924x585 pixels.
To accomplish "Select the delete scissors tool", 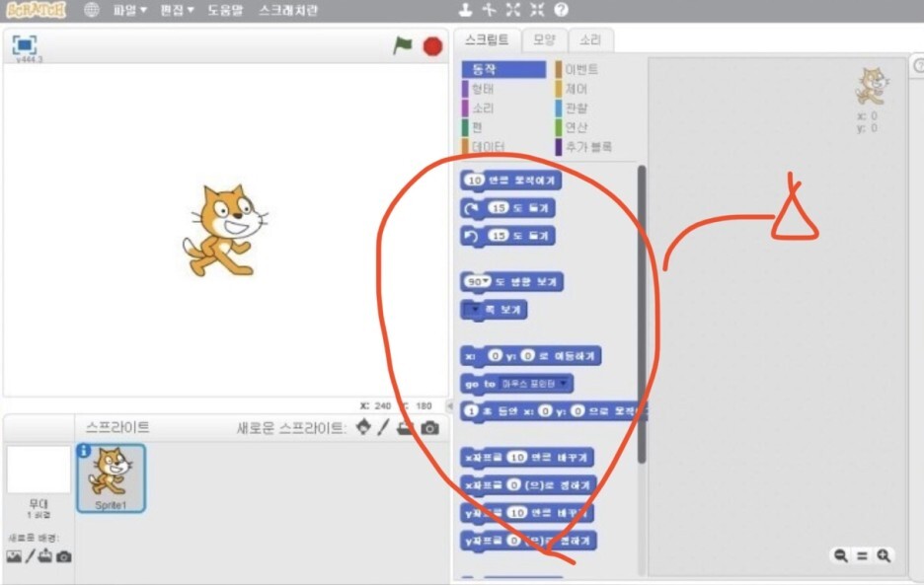I will click(489, 10).
